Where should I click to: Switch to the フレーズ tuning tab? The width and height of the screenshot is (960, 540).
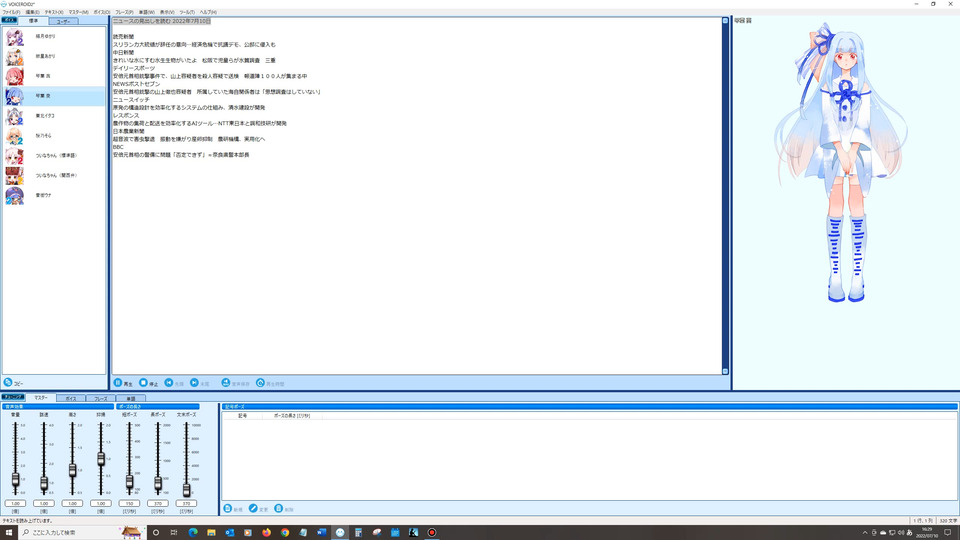[101, 399]
